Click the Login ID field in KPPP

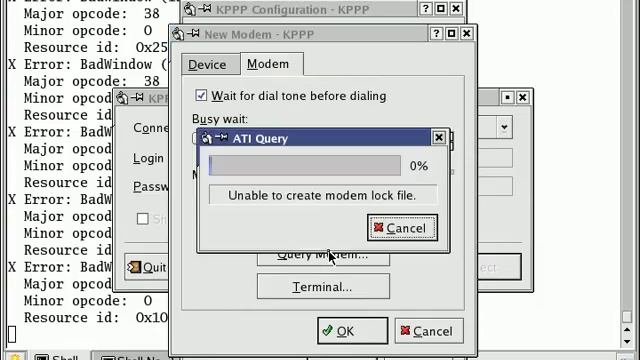494,158
